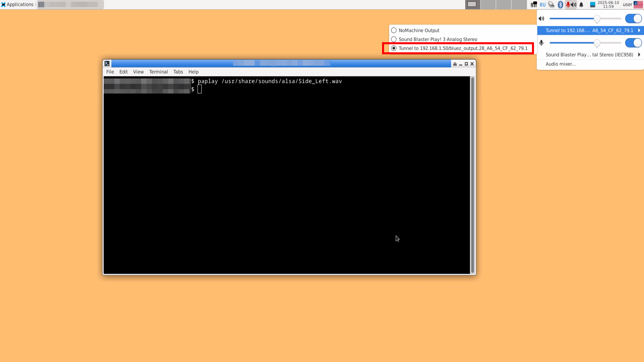Click the date and time clock
This screenshot has width=644, height=362.
(x=608, y=5)
